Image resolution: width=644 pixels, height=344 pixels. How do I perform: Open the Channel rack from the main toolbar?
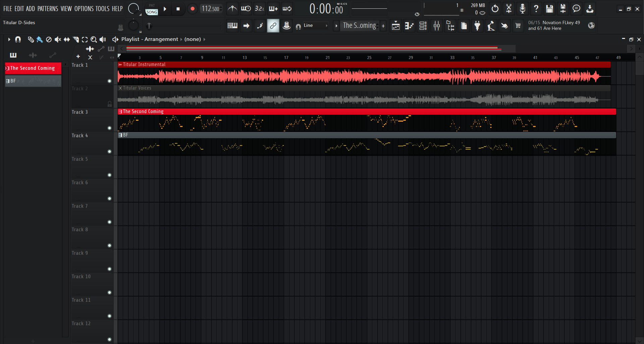(423, 26)
